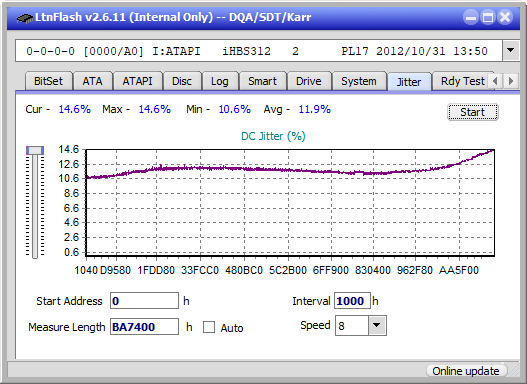Open the Rdy Test tab
Viewport: 527px width, 384px height.
click(x=462, y=81)
